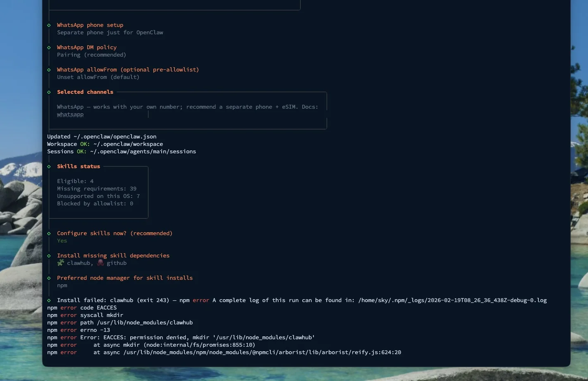
Task: Click the 'WhatsApp DM policy' heading
Action: click(87, 48)
